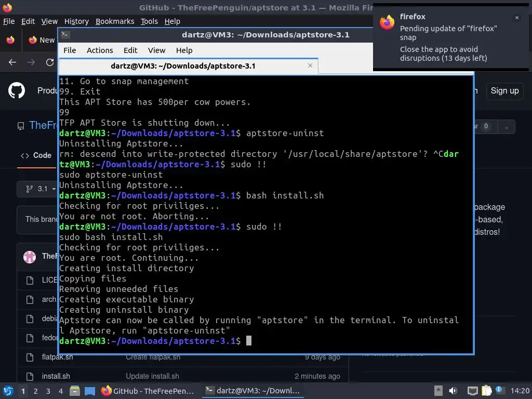Screen dimensions: 532x399
Task: Click Sign up on GitHub
Action: [x=504, y=91]
